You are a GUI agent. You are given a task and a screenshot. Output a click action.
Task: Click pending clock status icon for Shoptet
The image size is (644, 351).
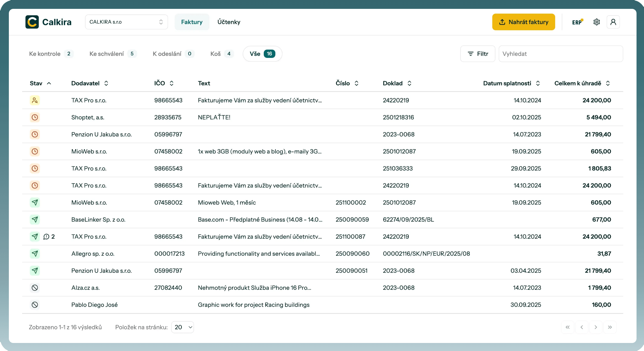tap(35, 117)
